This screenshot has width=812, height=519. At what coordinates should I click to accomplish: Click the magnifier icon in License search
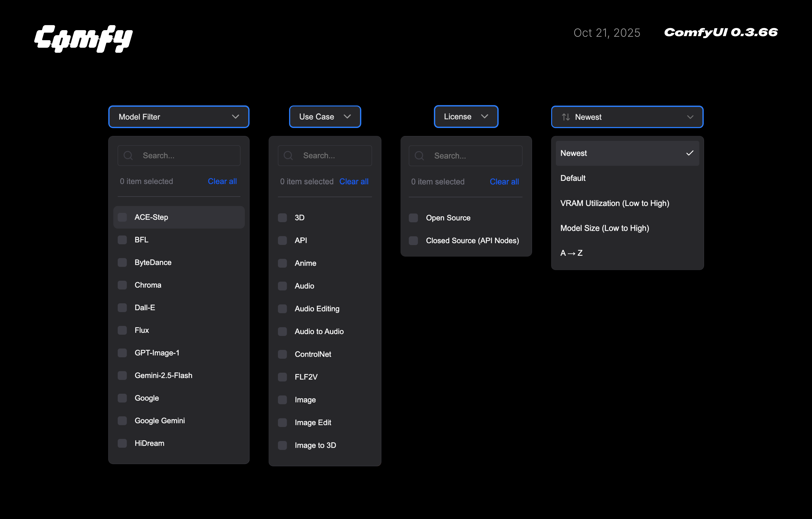(x=419, y=156)
